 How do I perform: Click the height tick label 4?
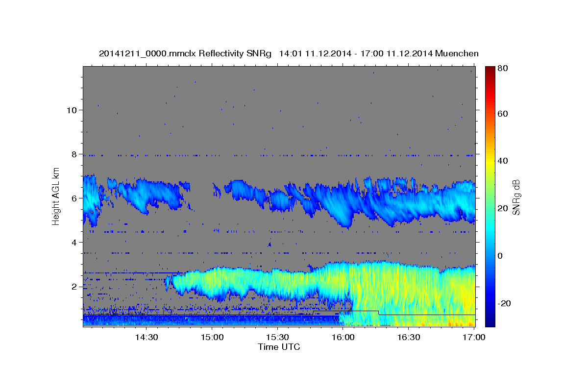[x=74, y=243]
